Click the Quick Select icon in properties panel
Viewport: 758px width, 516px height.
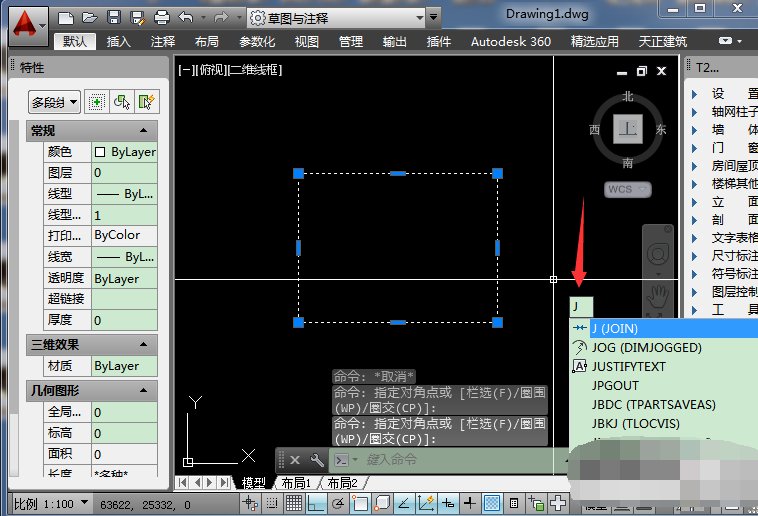point(147,102)
